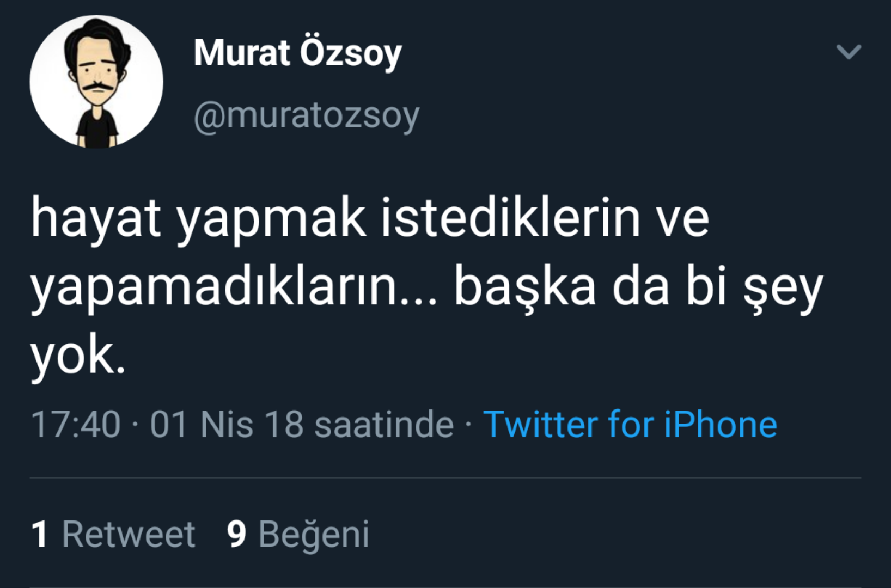Select the bold like count number 9
The image size is (891, 588).
237,534
